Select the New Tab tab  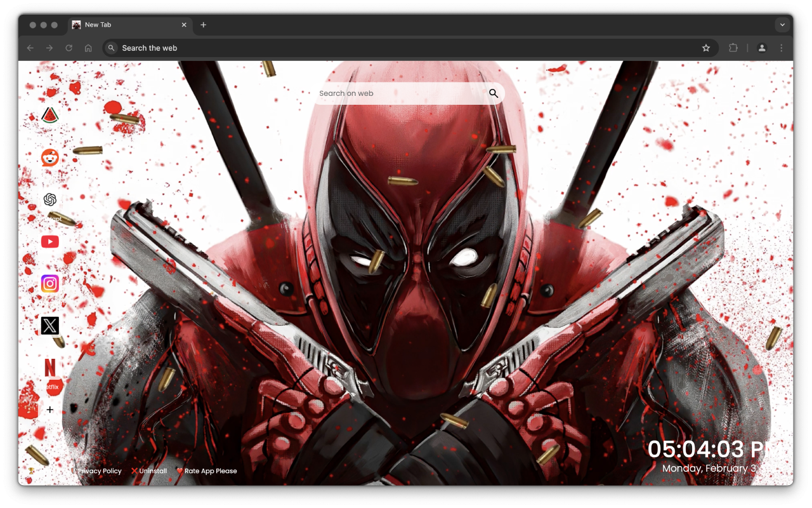click(x=130, y=25)
